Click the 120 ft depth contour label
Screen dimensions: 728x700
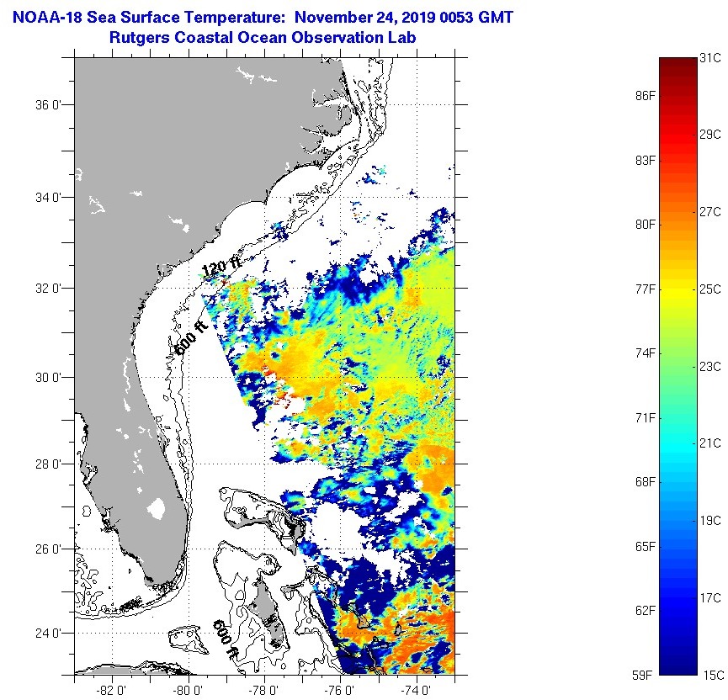221,268
